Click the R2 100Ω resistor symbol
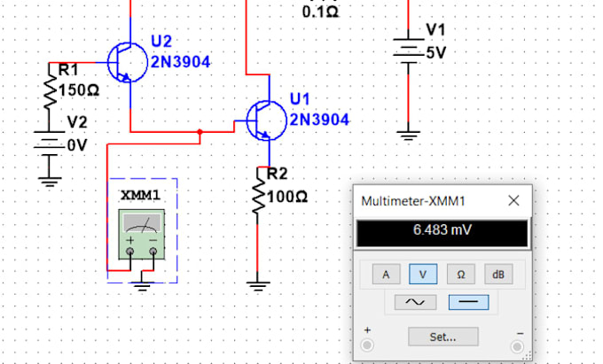Viewport: 603px width, 364px height. (x=258, y=195)
